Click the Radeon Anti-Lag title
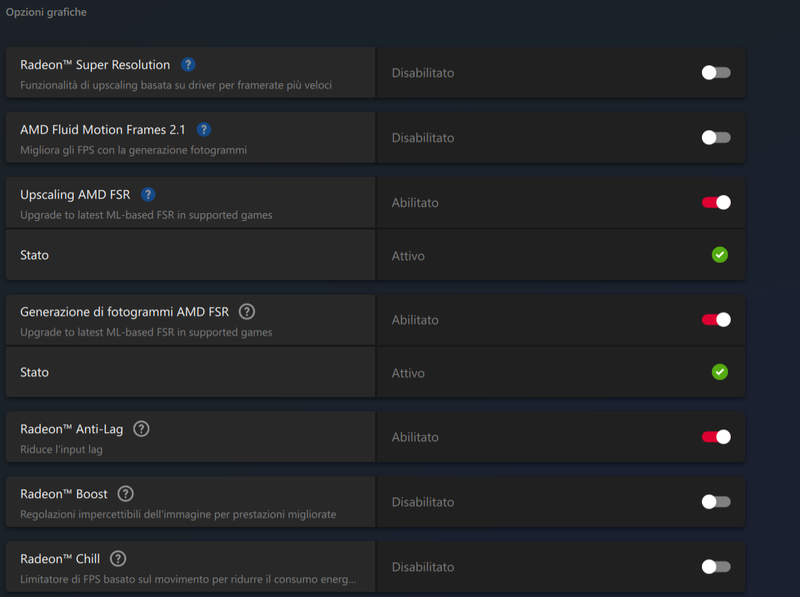 point(71,429)
